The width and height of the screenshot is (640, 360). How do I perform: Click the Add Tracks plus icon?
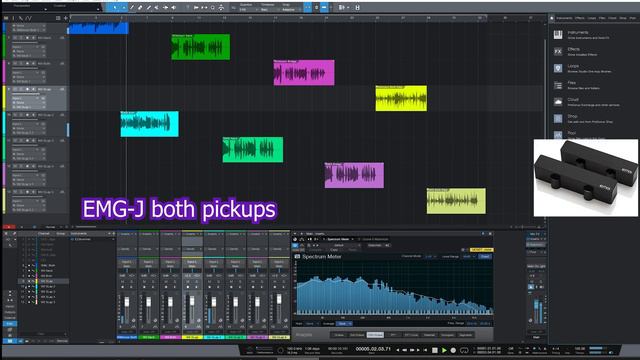coord(65,18)
